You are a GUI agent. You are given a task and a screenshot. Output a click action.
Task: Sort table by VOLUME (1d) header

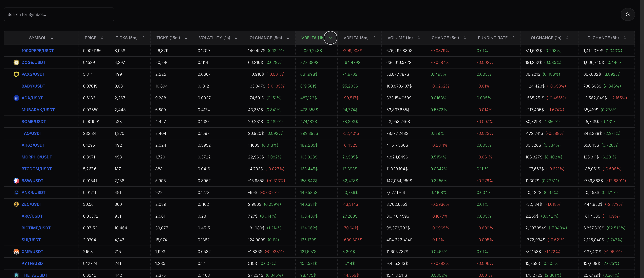[400, 38]
